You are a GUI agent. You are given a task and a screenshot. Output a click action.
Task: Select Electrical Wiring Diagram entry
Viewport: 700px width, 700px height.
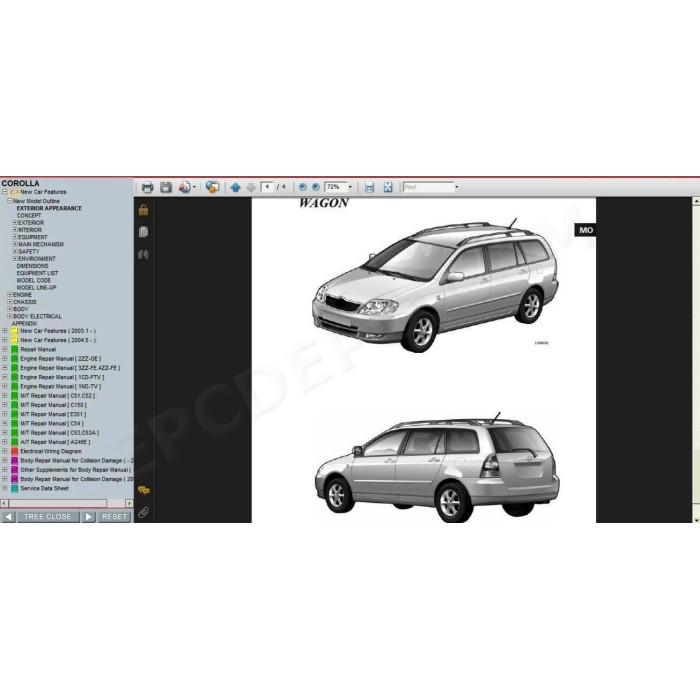[x=51, y=451]
